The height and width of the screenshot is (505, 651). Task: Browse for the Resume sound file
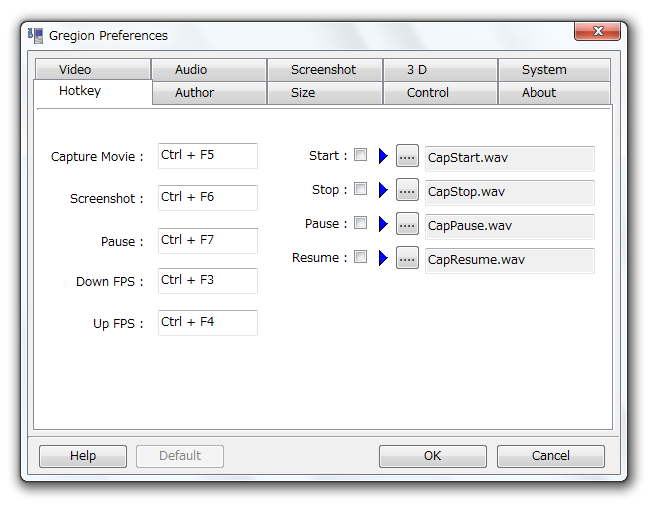(407, 258)
